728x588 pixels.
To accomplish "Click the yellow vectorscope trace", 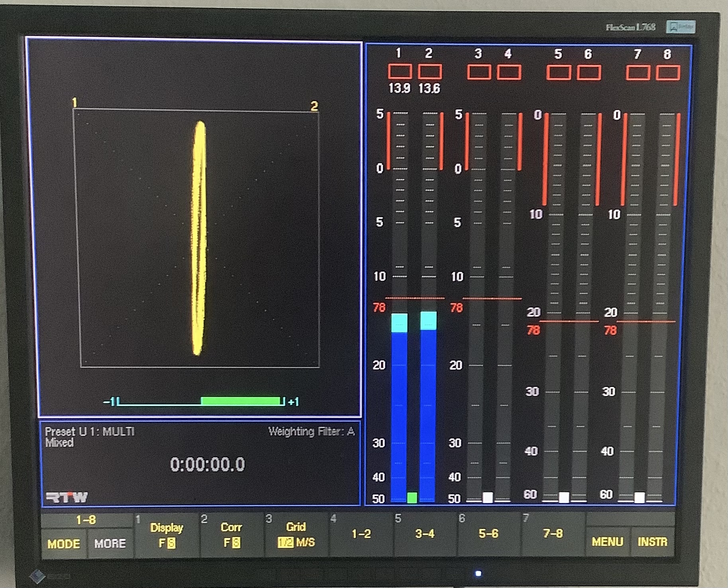I will (x=199, y=238).
